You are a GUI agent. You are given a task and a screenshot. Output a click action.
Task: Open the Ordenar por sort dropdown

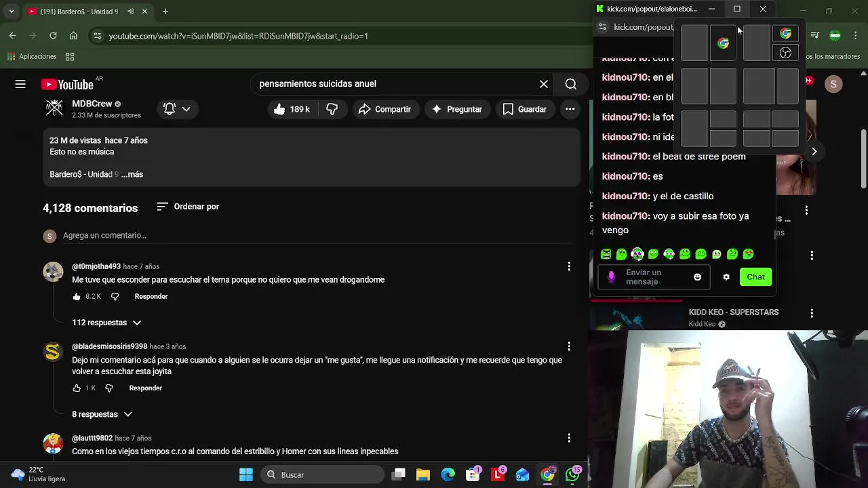tap(188, 207)
